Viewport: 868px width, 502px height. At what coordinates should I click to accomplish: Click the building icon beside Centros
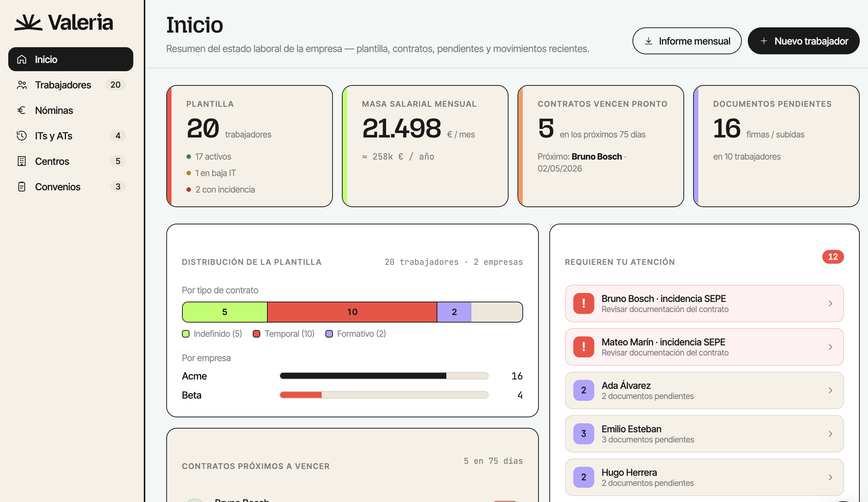(22, 161)
